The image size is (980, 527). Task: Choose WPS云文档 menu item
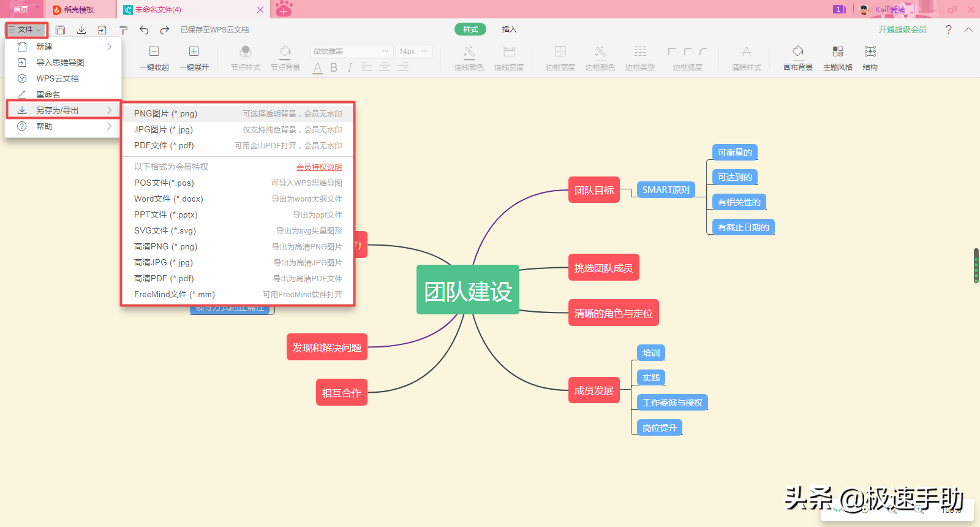(64, 78)
